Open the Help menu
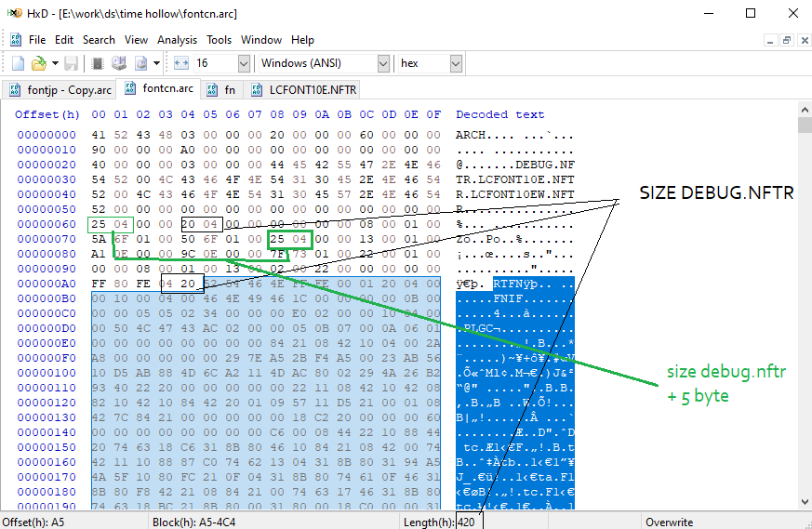The image size is (812, 529). coord(302,40)
